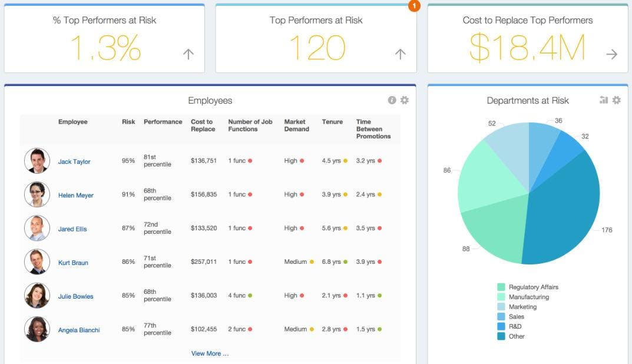The image size is (632, 364).
Task: Click Regulatory Affairs legend color swatch
Action: [501, 287]
